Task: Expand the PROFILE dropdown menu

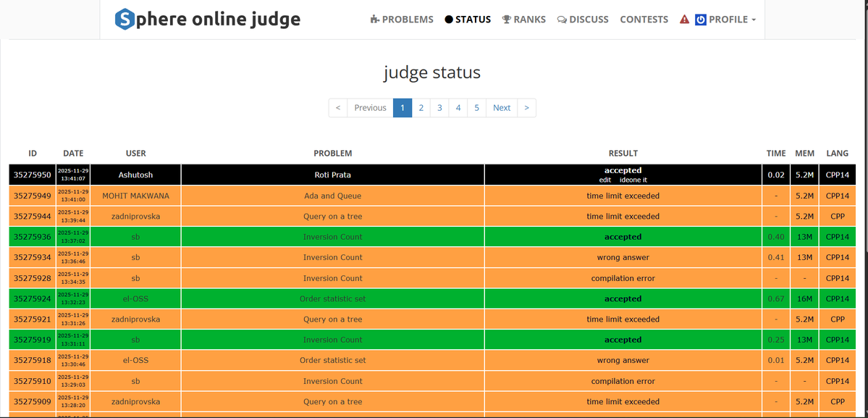Action: 725,20
